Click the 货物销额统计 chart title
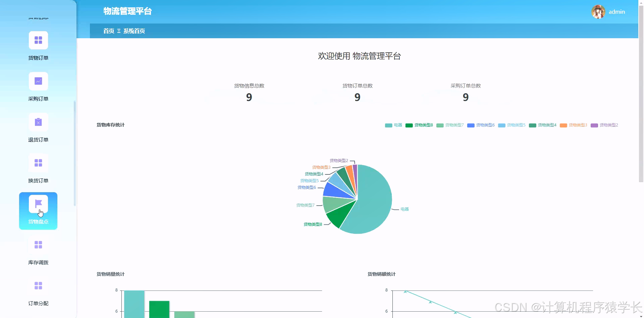The height and width of the screenshot is (318, 644). (x=381, y=274)
